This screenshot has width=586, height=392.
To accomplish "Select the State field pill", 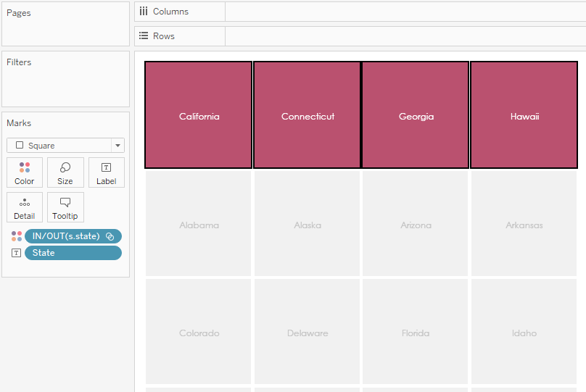I will pyautogui.click(x=73, y=253).
